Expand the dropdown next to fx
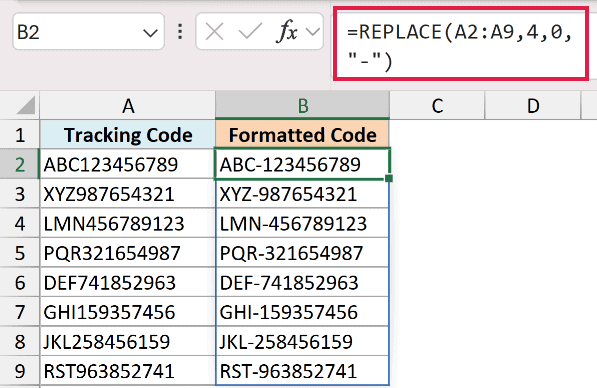Screen dimensions: 597x388 pos(313,32)
